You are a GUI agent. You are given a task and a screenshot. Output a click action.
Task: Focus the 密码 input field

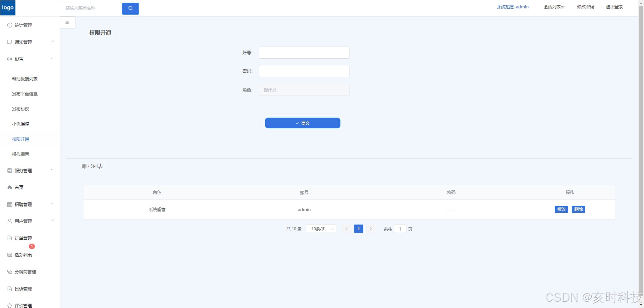[304, 71]
